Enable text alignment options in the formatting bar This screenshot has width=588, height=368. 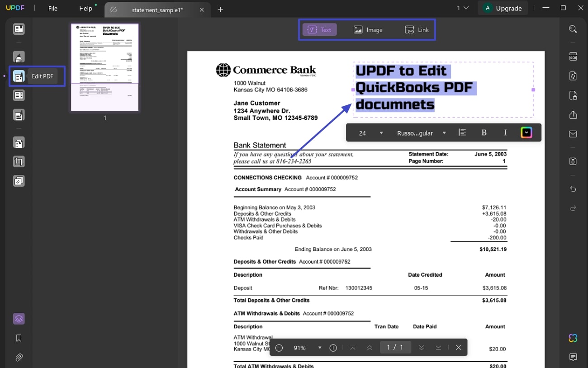click(462, 132)
